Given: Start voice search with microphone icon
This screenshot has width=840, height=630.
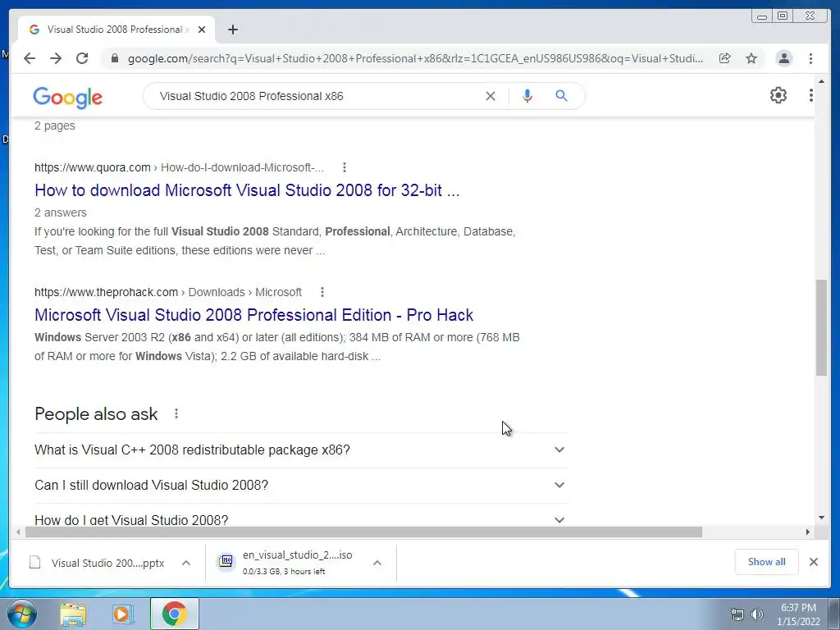Looking at the screenshot, I should coord(527,96).
